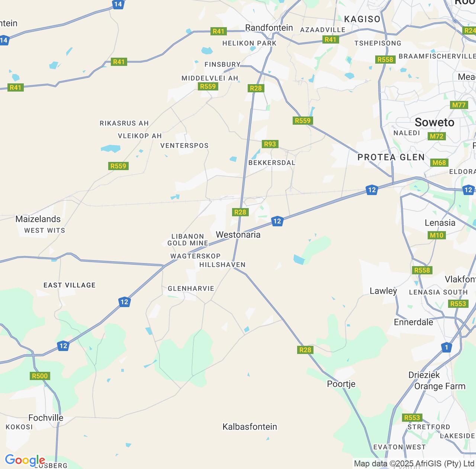Select the Soweto city label
The height and width of the screenshot is (469, 476).
tap(434, 122)
